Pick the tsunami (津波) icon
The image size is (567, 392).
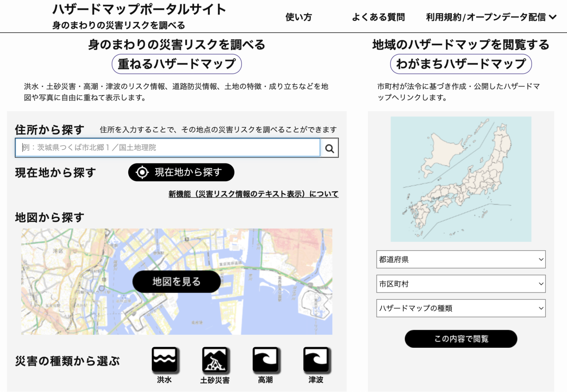pos(316,359)
